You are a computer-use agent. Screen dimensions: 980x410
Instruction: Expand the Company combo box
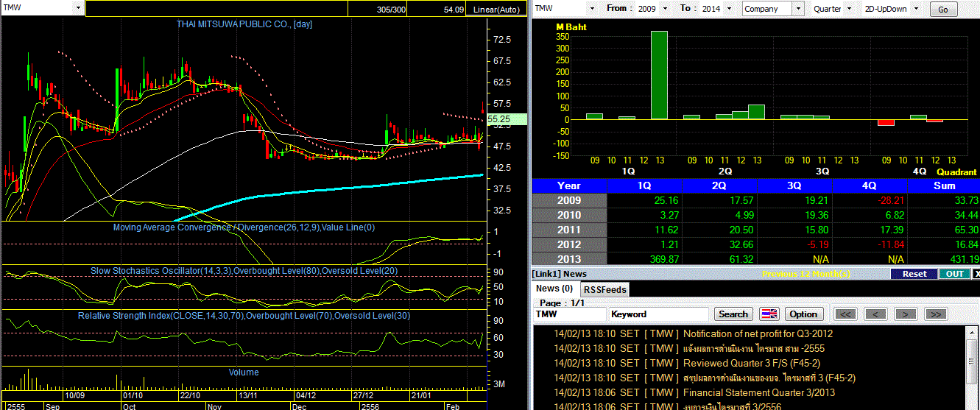coord(799,9)
